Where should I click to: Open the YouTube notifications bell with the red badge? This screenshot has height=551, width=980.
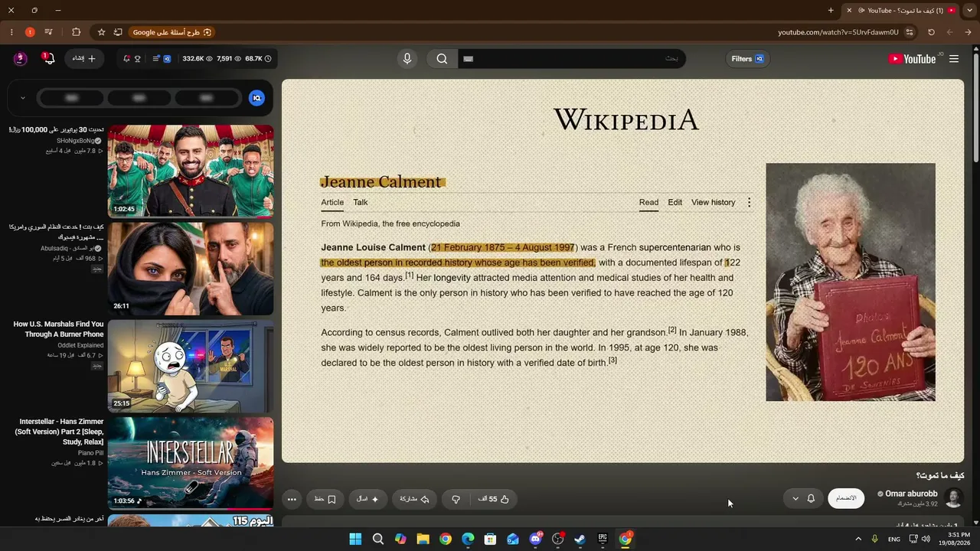point(48,59)
